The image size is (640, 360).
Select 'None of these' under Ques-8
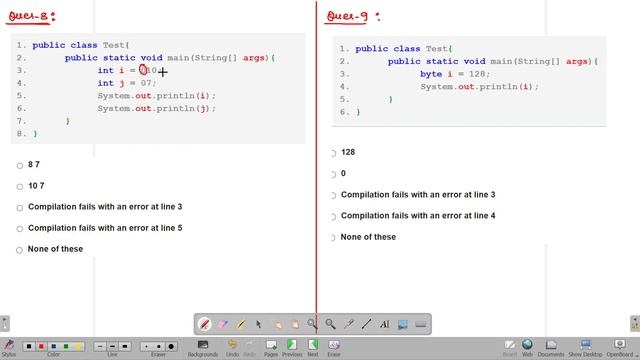19,250
